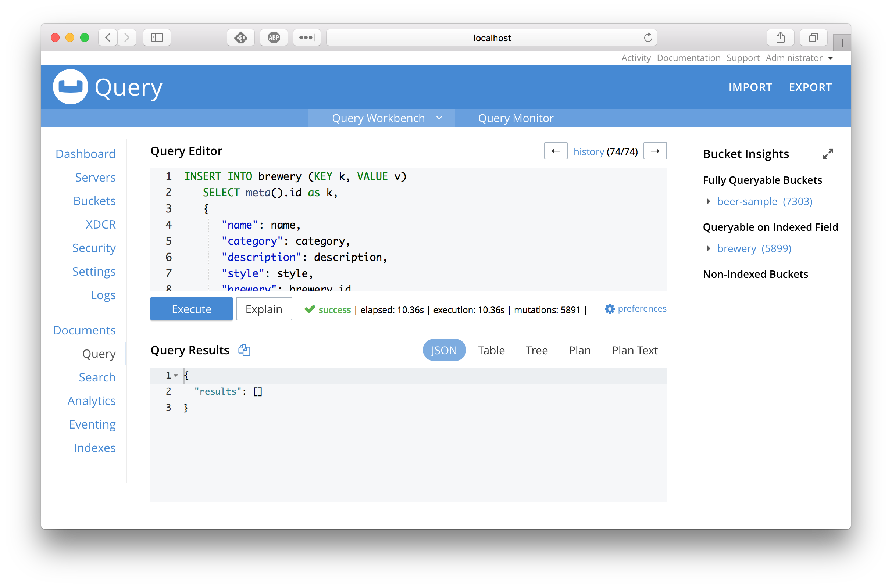Click the AdBlock Plus extension icon
Image resolution: width=892 pixels, height=588 pixels.
(274, 37)
